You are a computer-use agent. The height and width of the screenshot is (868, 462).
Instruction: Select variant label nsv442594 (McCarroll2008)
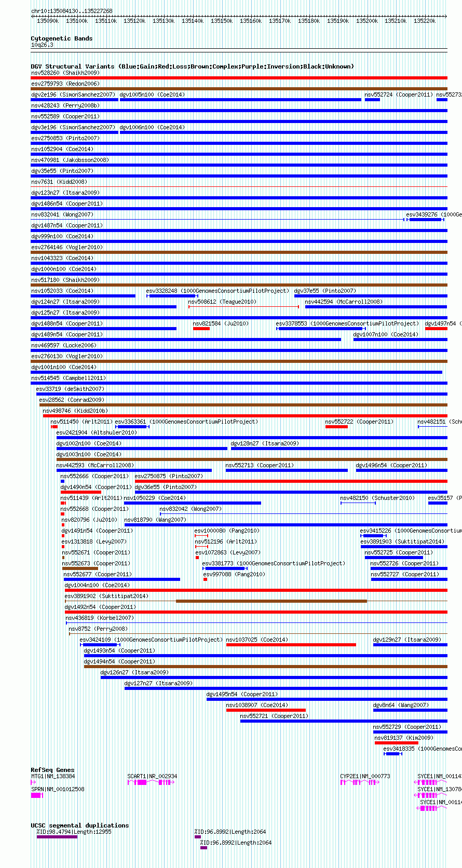[344, 302]
